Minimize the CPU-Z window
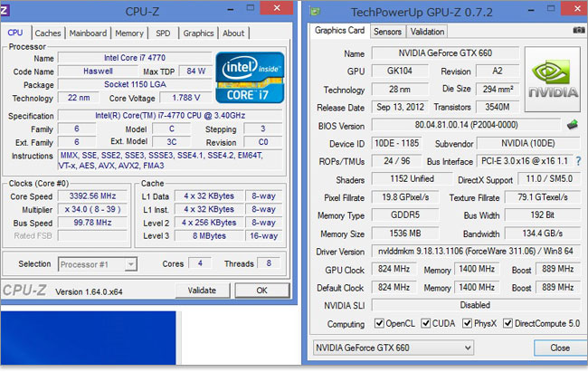This screenshot has width=588, height=372. tap(231, 8)
